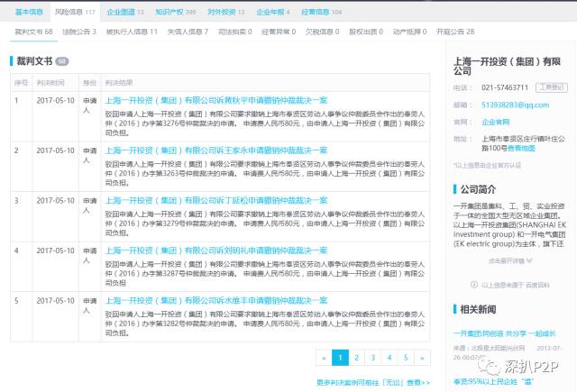Open the 更多判决案例 无讼 link

pos(373,383)
